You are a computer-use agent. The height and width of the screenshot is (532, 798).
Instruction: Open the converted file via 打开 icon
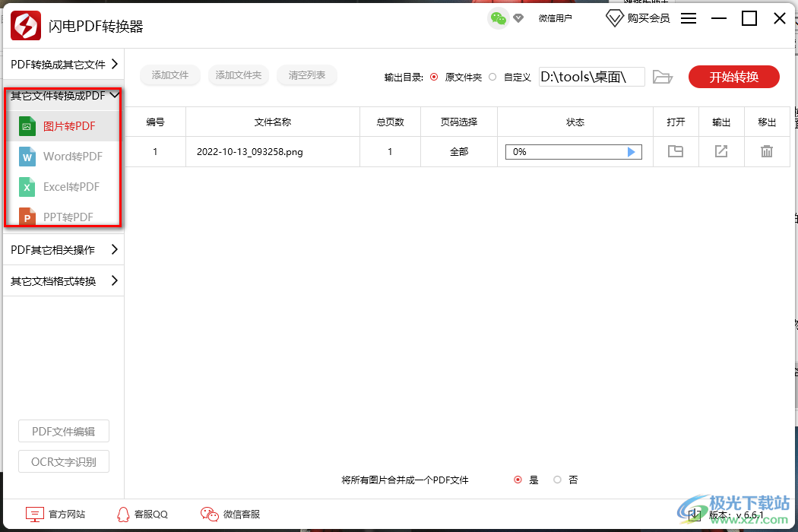tap(676, 151)
